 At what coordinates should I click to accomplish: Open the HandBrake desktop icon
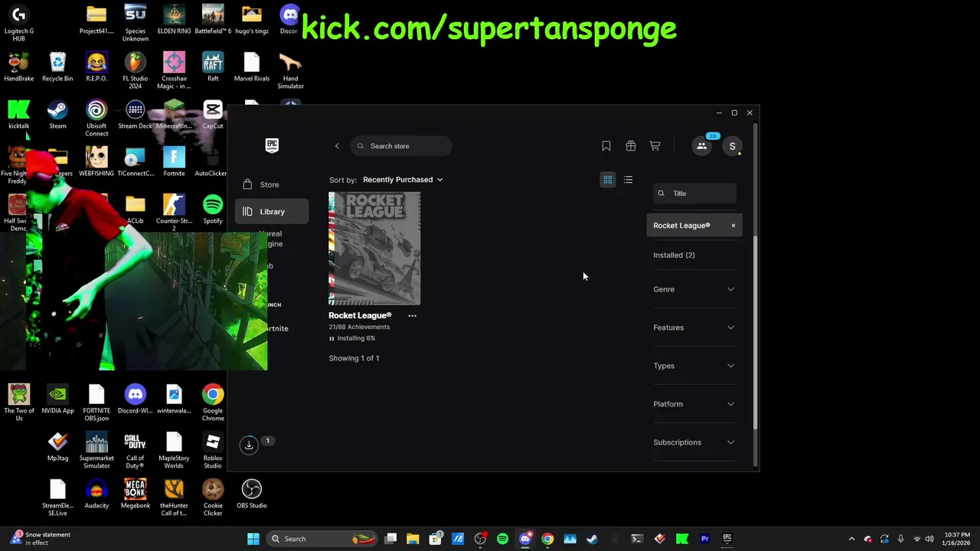18,67
